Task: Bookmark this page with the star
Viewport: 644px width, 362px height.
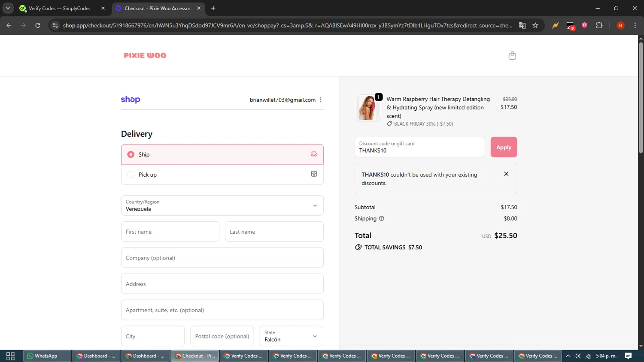Action: point(535,25)
